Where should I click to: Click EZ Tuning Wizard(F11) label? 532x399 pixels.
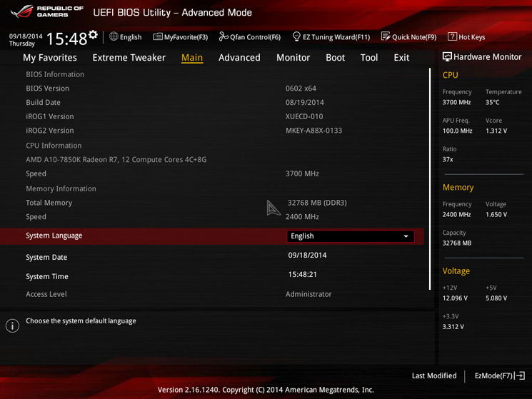(336, 37)
